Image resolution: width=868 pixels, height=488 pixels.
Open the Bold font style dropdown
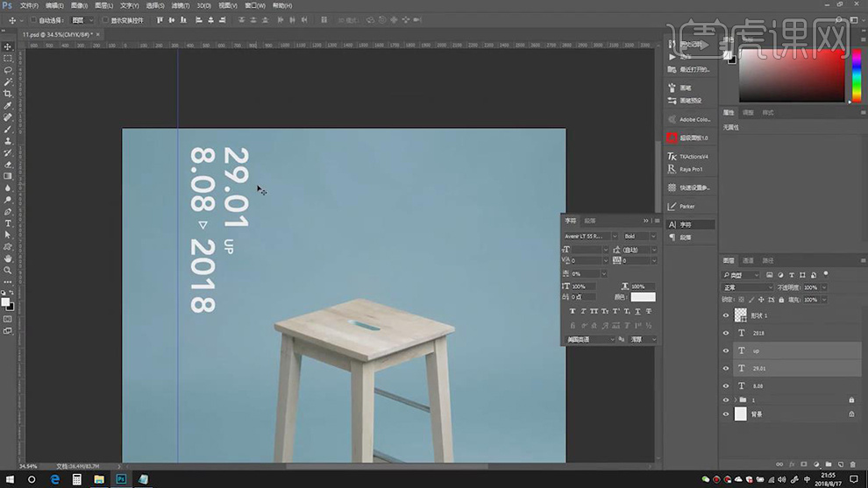653,237
